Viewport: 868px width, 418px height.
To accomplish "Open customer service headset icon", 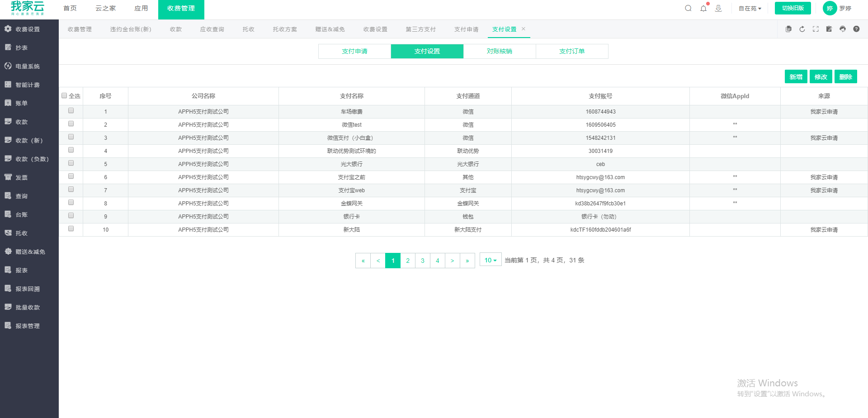I will pyautogui.click(x=843, y=29).
